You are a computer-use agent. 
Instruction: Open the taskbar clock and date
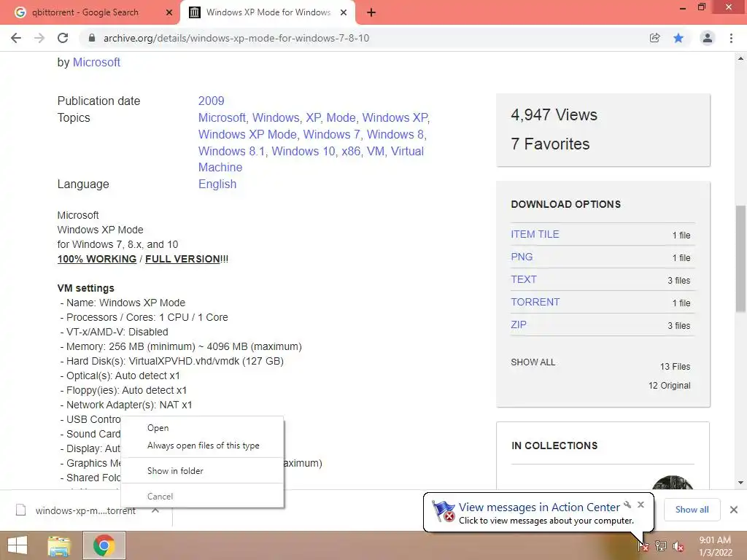715,546
